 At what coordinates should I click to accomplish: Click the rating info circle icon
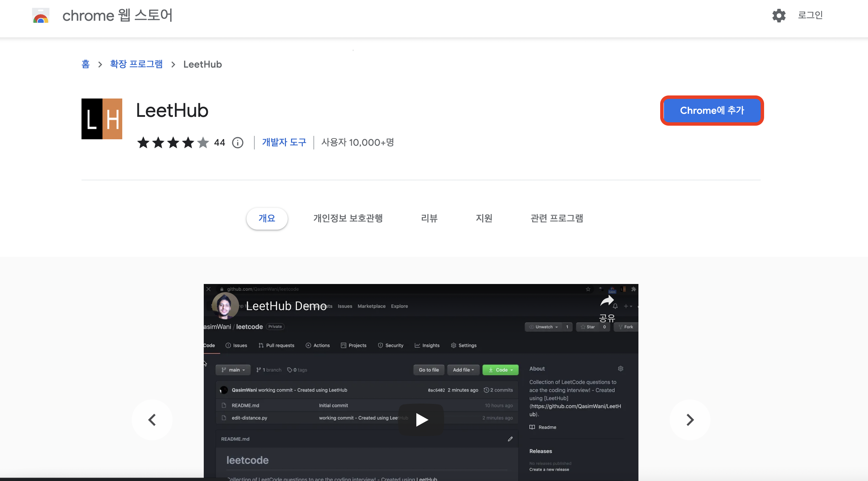(238, 143)
